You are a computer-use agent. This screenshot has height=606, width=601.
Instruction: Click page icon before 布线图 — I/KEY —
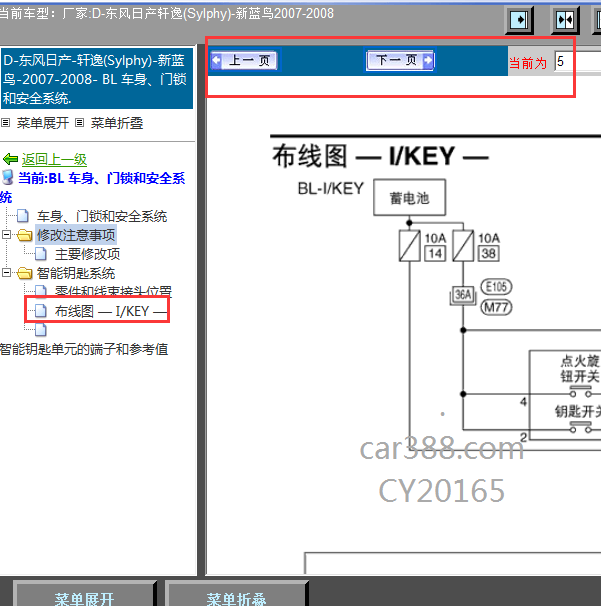(41, 311)
